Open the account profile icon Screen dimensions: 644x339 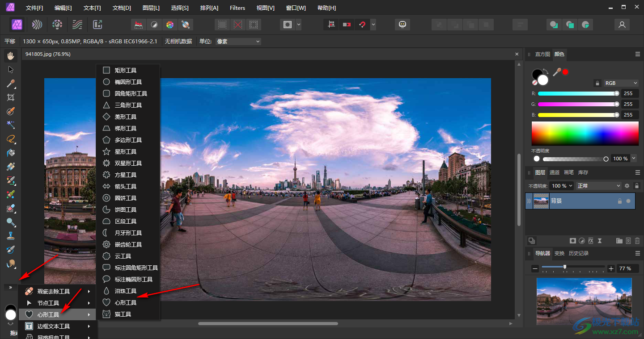point(622,25)
